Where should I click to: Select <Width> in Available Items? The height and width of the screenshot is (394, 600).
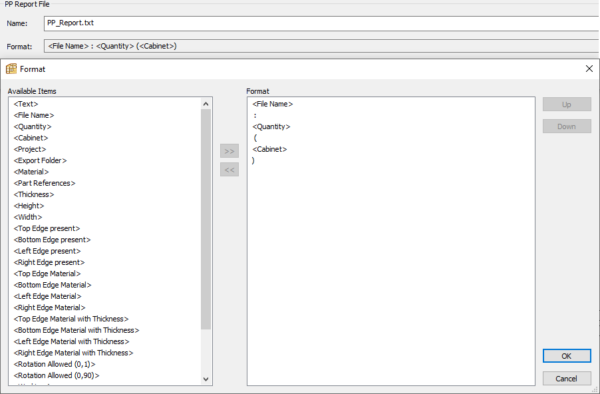[x=28, y=217]
